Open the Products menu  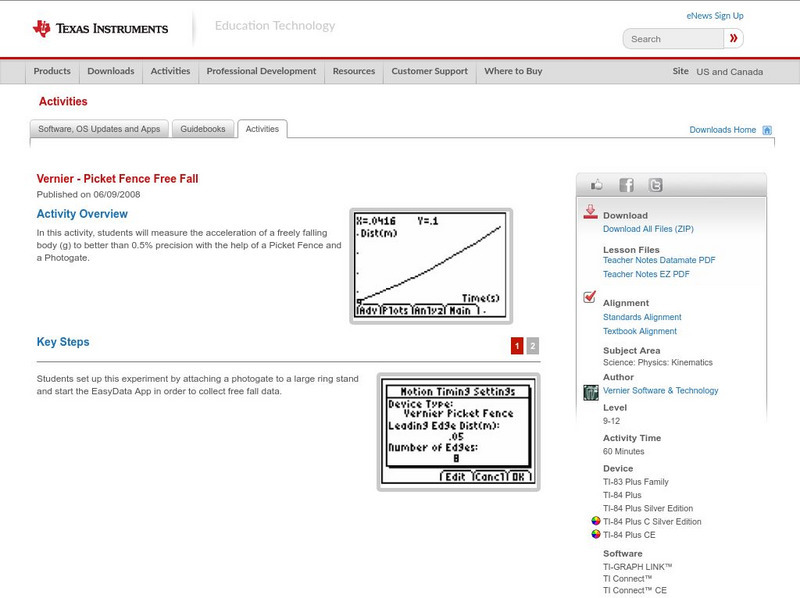51,71
